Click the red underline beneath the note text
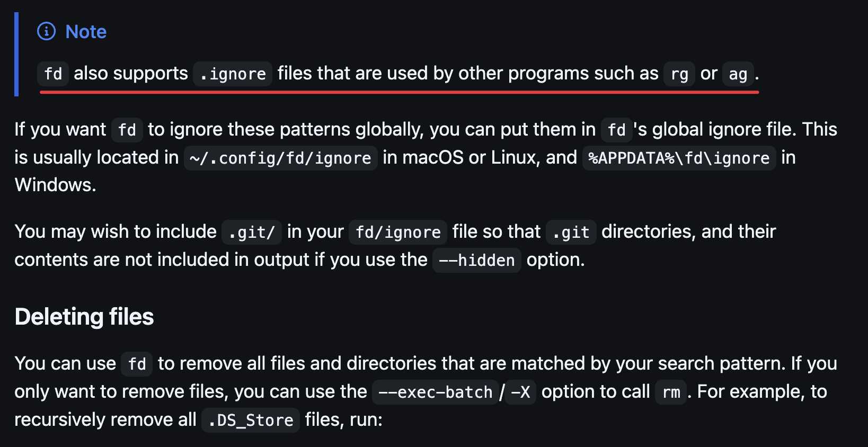This screenshot has height=447, width=868. click(x=399, y=92)
